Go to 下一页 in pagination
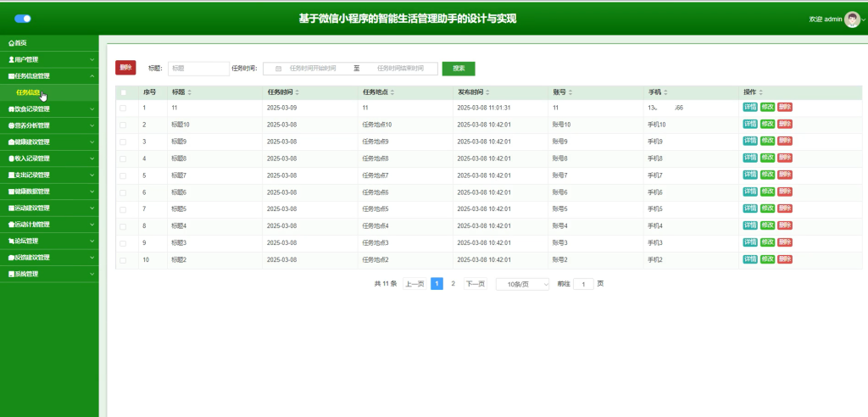This screenshot has width=868, height=417. pyautogui.click(x=476, y=284)
